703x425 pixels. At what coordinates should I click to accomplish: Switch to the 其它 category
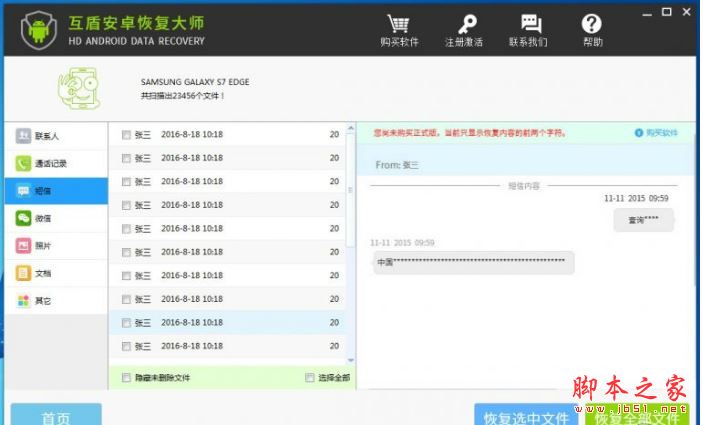[x=56, y=300]
